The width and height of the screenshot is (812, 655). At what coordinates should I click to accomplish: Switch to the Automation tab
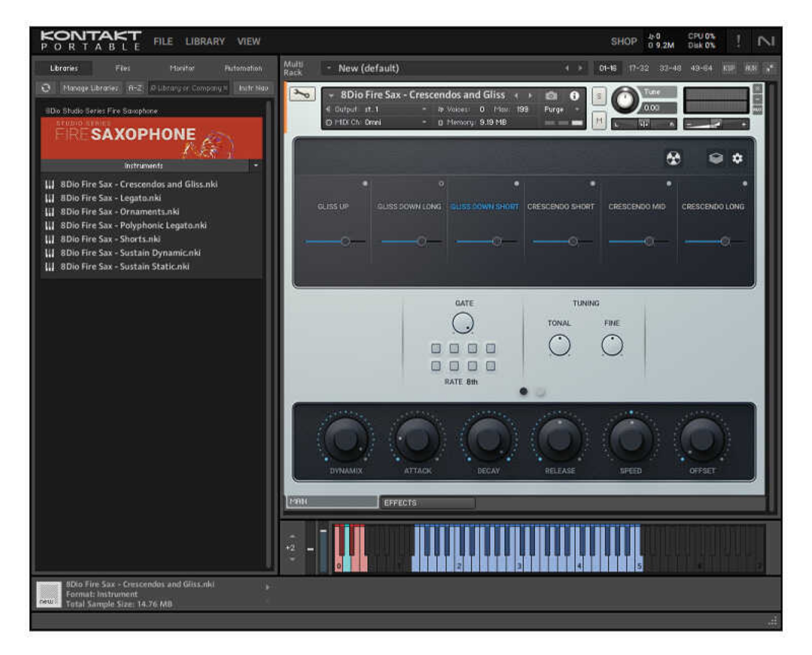[243, 68]
